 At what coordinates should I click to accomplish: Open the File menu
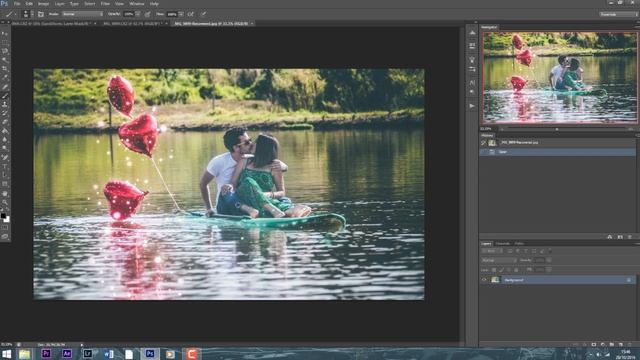coord(17,4)
